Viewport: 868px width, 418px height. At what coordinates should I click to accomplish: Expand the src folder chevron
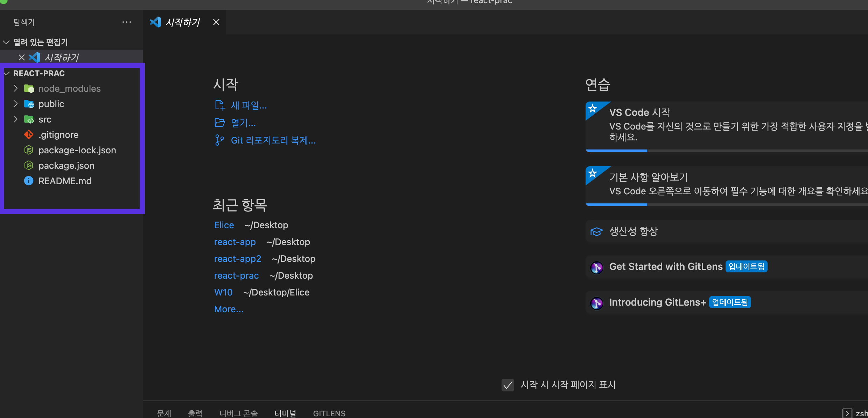[15, 119]
